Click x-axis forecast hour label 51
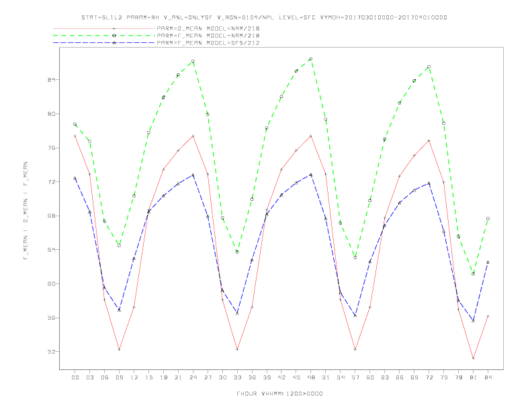Image resolution: width=532 pixels, height=411 pixels. coord(326,377)
